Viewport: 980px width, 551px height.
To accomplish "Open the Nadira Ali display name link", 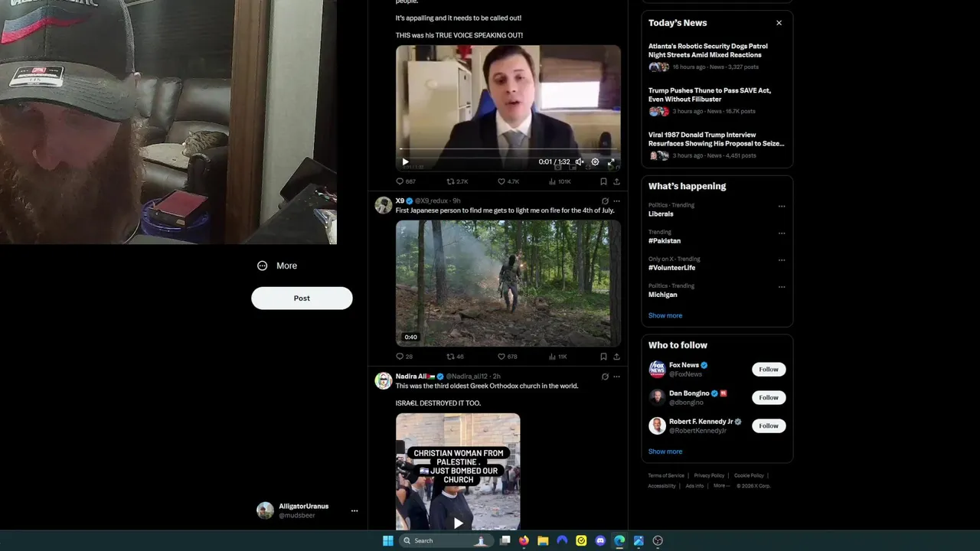I will click(x=415, y=377).
